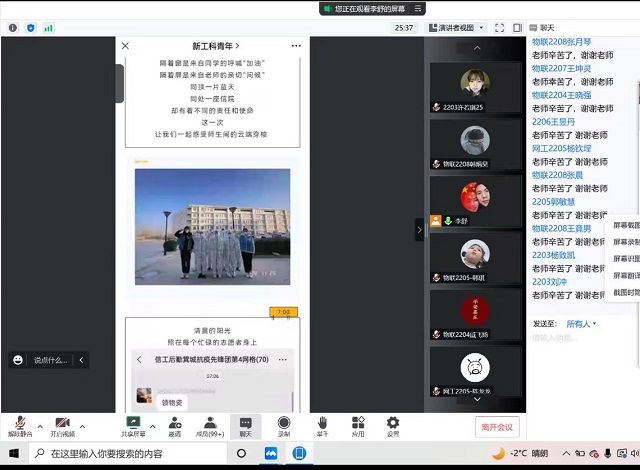The image size is (640, 470).
Task: Open the weather widget showing -2°C
Action: (x=520, y=453)
